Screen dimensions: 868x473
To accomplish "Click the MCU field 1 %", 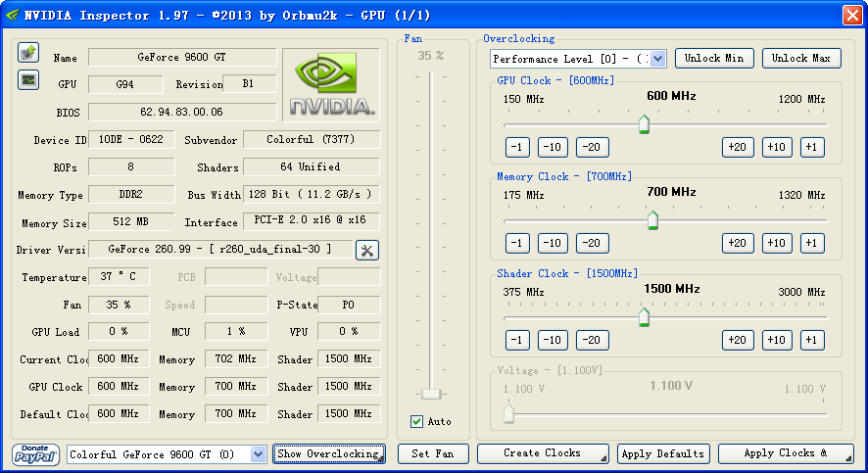I will [236, 331].
